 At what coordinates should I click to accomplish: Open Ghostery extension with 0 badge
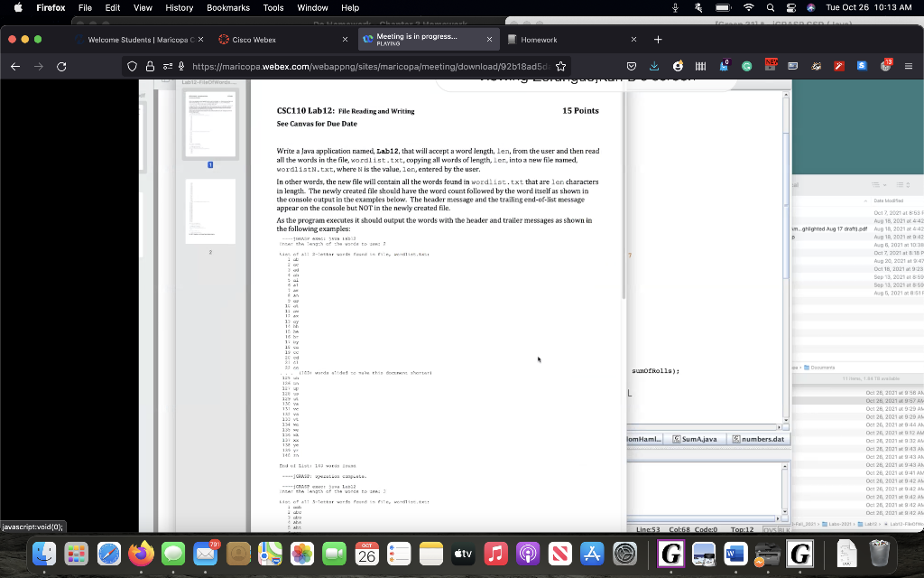(x=725, y=65)
